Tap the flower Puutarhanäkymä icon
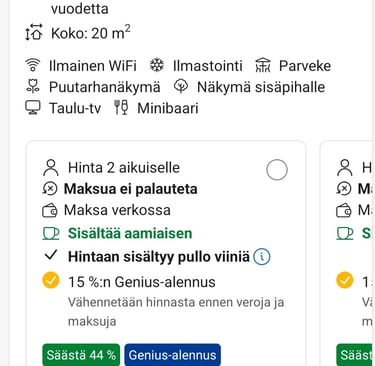 pyautogui.click(x=33, y=87)
